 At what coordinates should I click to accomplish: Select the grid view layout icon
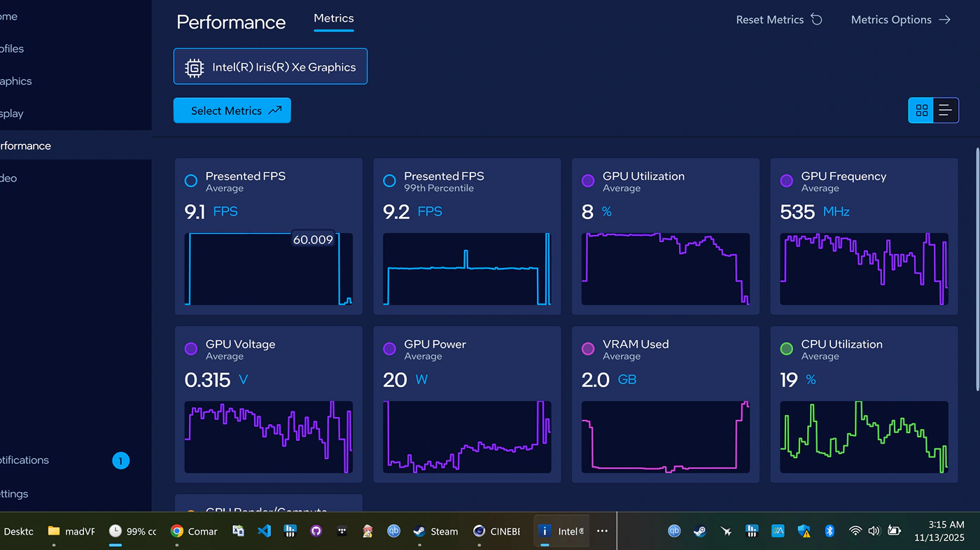pyautogui.click(x=921, y=111)
